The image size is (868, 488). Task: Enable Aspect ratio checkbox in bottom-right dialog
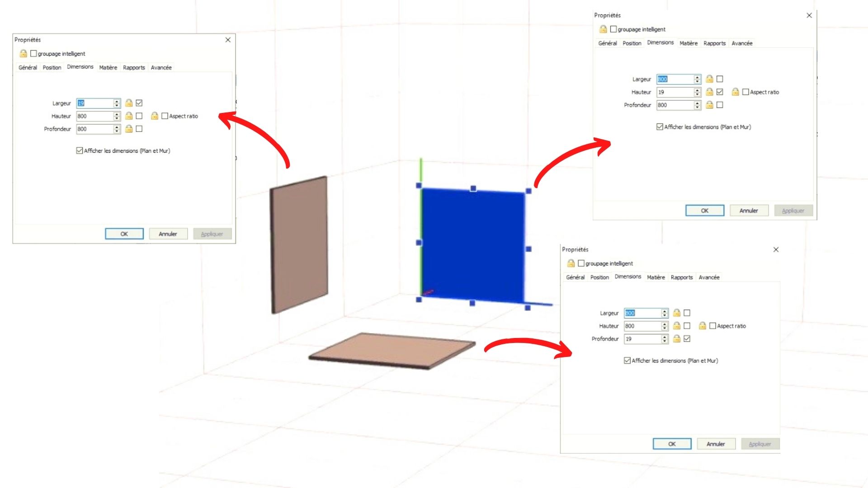click(712, 326)
